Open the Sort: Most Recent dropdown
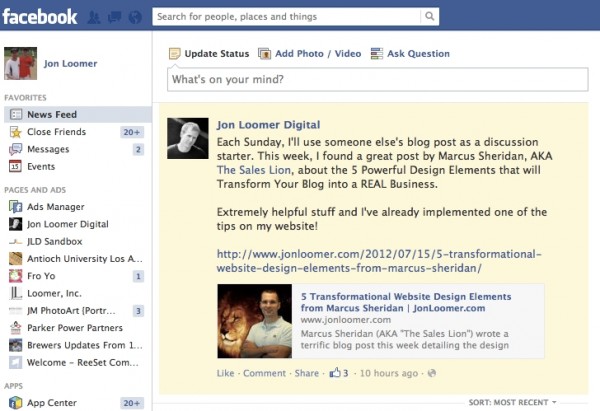This screenshot has height=411, width=600. [x=512, y=402]
